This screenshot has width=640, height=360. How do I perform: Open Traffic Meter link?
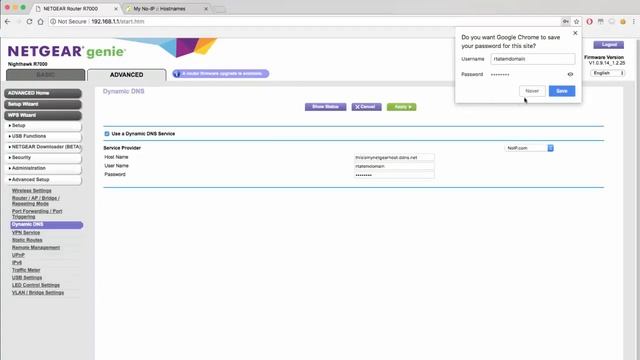[x=26, y=270]
